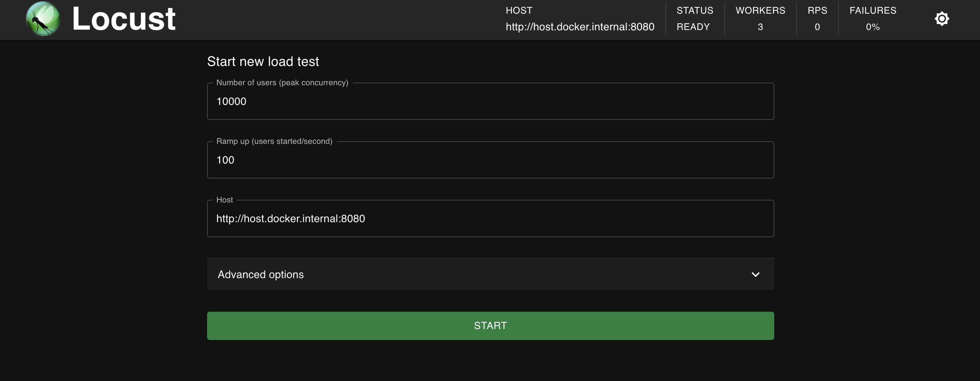This screenshot has height=381, width=980.
Task: Click the FAILURES 0% indicator
Action: [872, 27]
